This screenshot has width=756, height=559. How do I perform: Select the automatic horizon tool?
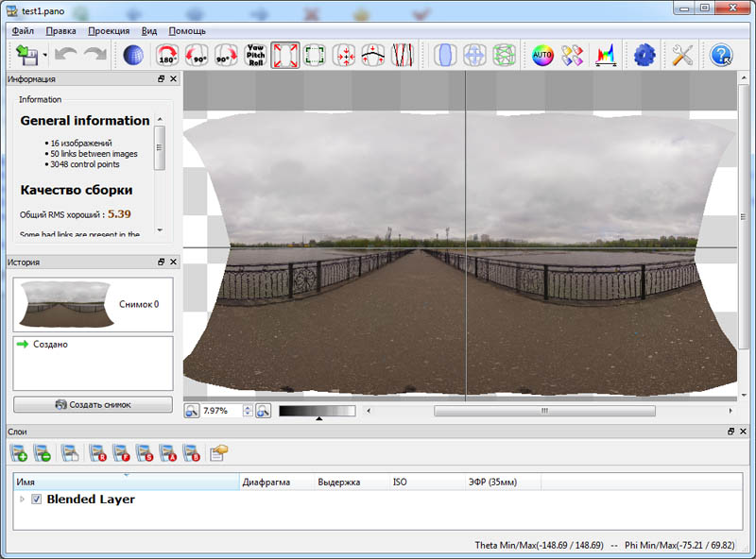tap(373, 55)
